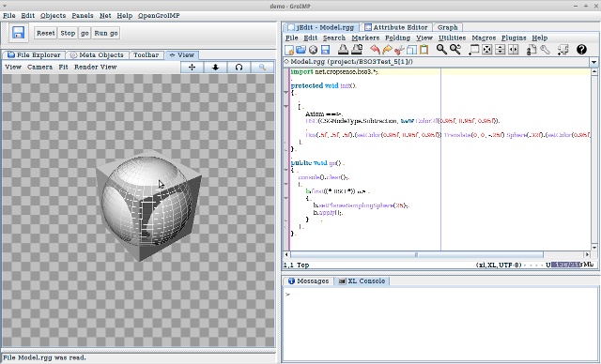Click the GroIMP save project floppy icon
Image resolution: width=601 pixels, height=364 pixels.
pos(18,33)
